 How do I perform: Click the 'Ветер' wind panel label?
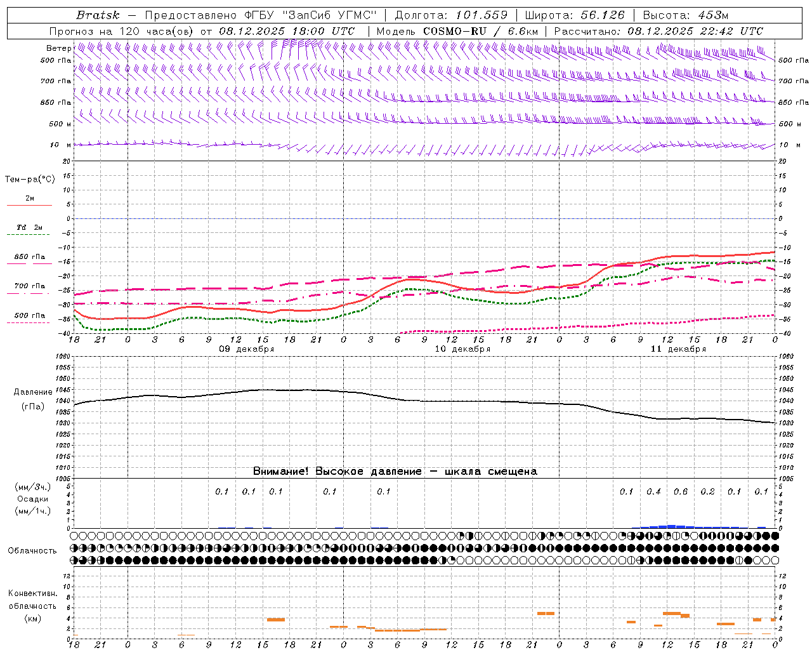pos(58,48)
